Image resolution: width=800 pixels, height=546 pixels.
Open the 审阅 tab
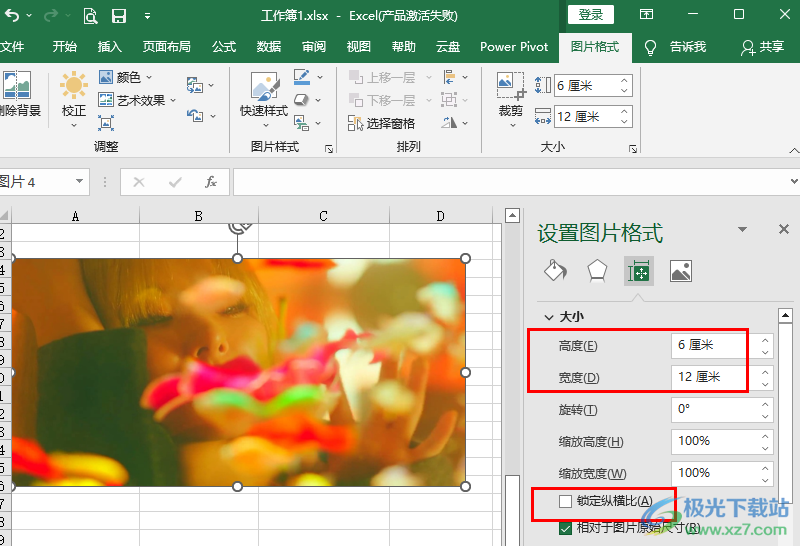click(314, 46)
